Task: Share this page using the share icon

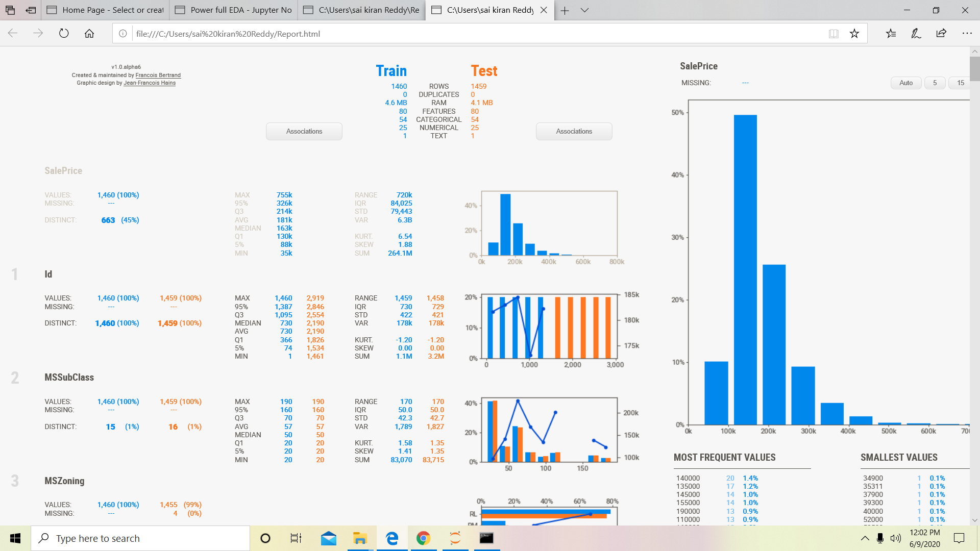Action: (x=940, y=33)
